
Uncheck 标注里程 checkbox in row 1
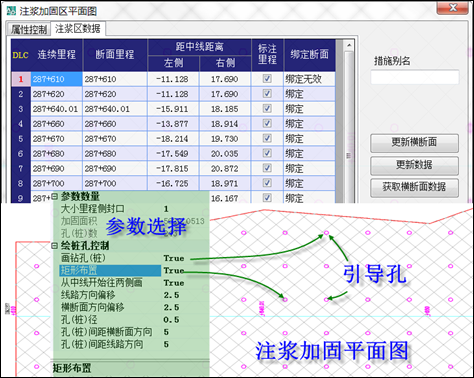coord(267,79)
